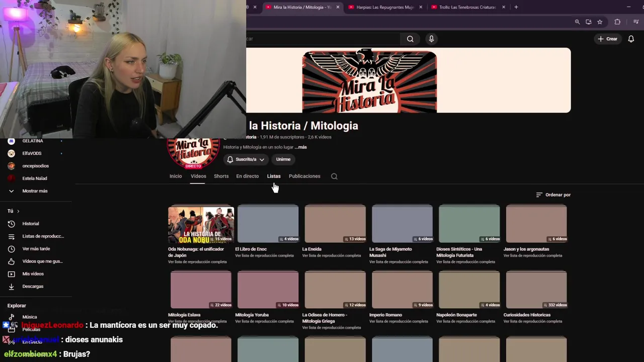This screenshot has width=644, height=362.
Task: Switch to the Harpías: Las Repugnantes tab
Action: point(385,7)
